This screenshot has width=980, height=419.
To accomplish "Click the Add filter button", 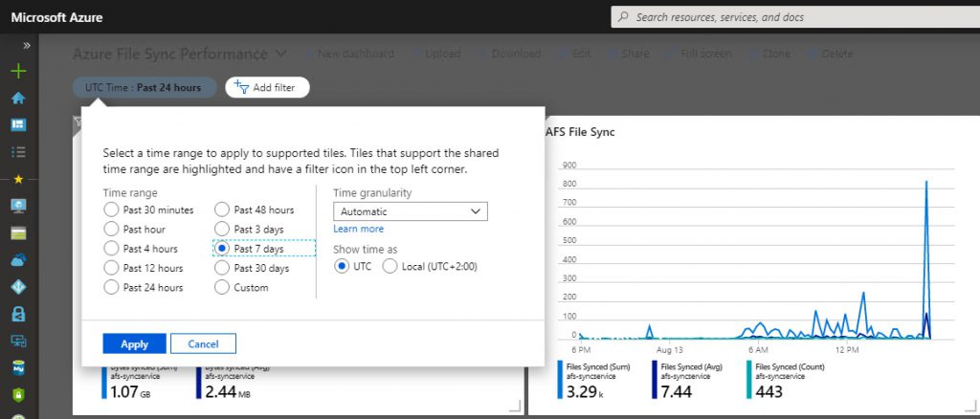I will 268,87.
